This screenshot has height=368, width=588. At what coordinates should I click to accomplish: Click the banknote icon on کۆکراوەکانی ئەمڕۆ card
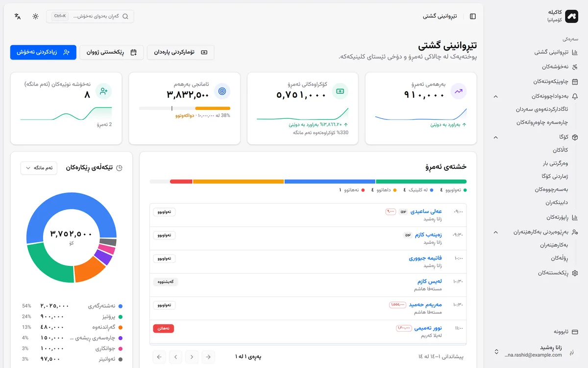340,91
